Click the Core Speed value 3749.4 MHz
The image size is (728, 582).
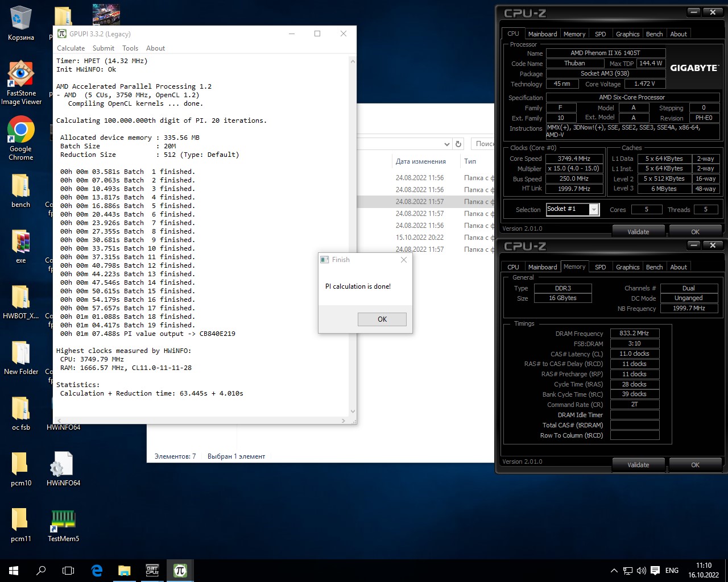point(574,159)
